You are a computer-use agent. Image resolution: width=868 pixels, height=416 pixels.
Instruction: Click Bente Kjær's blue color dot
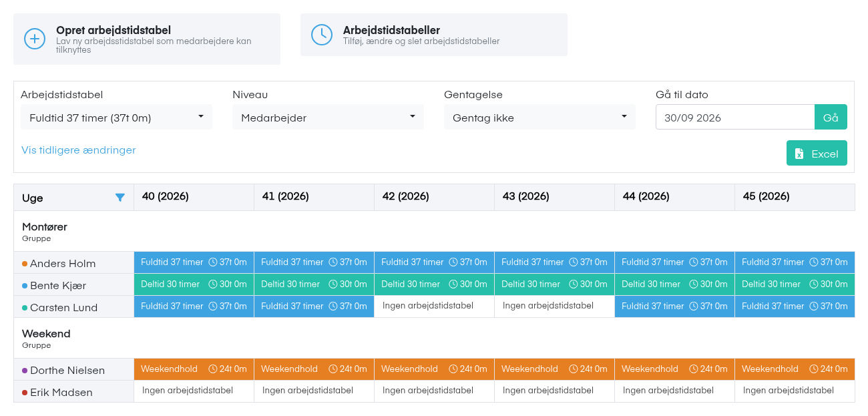click(25, 286)
